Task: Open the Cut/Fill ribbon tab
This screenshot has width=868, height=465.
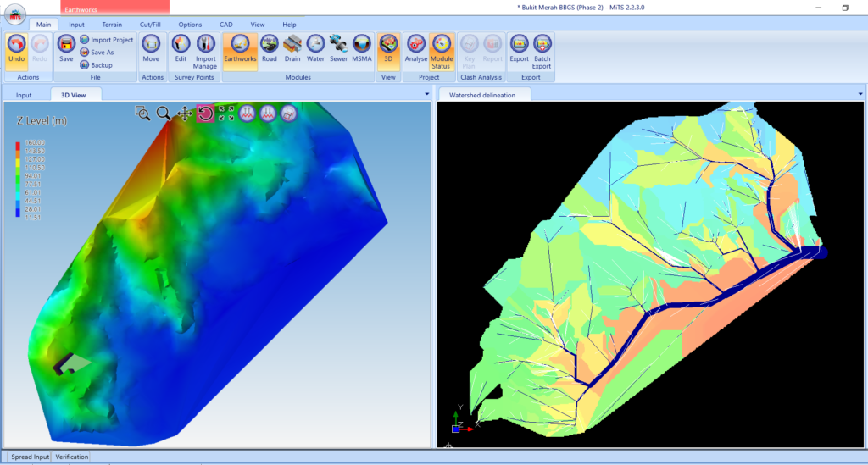Action: [x=150, y=25]
